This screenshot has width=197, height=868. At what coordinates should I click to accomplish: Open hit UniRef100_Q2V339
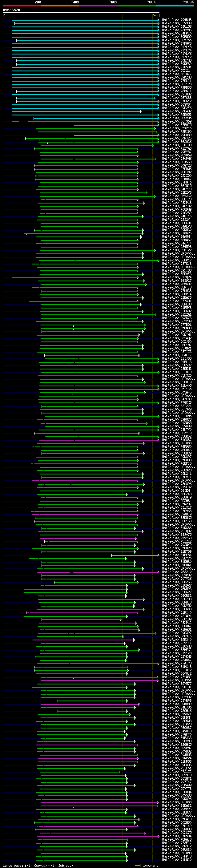(x=177, y=23)
